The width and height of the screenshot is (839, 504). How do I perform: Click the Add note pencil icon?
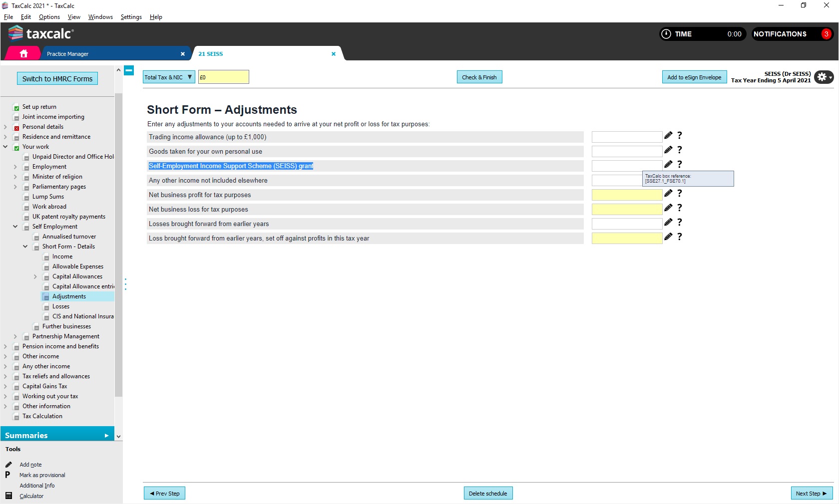coord(8,465)
